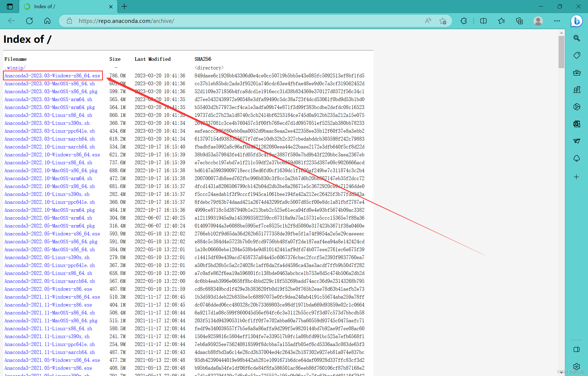The width and height of the screenshot is (588, 376).
Task: View site info lock icon
Action: pos(69,21)
